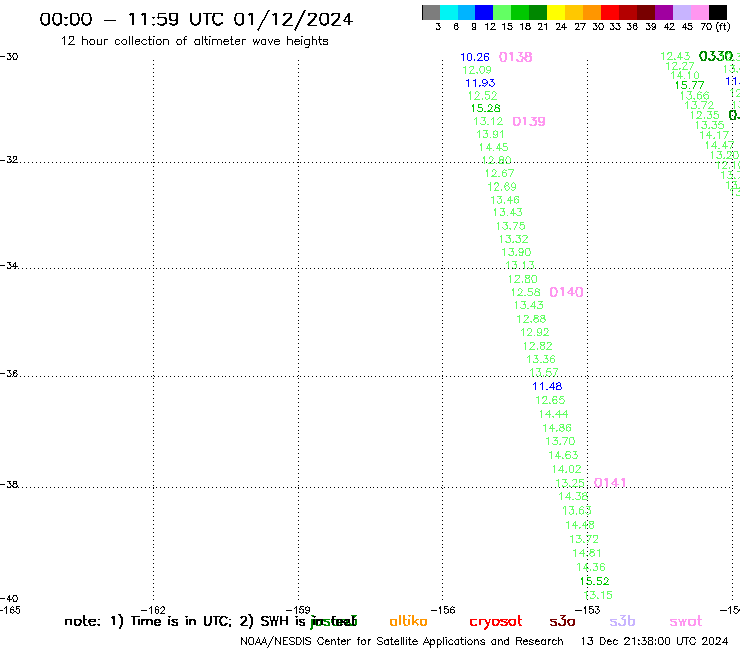
Task: Click the subtitle '12 hour collection of altimeter wave heights'
Action: (194, 41)
